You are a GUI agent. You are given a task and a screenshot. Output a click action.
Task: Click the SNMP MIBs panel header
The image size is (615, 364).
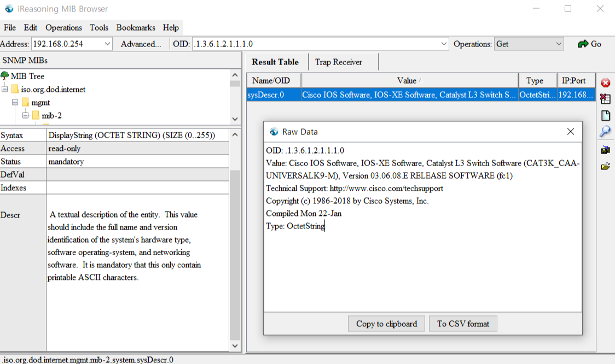pos(120,60)
